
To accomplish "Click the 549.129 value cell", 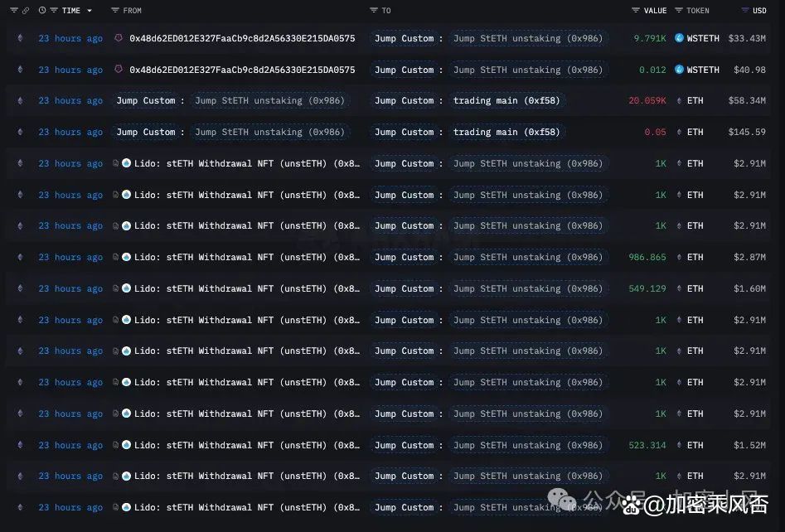I will tap(647, 288).
